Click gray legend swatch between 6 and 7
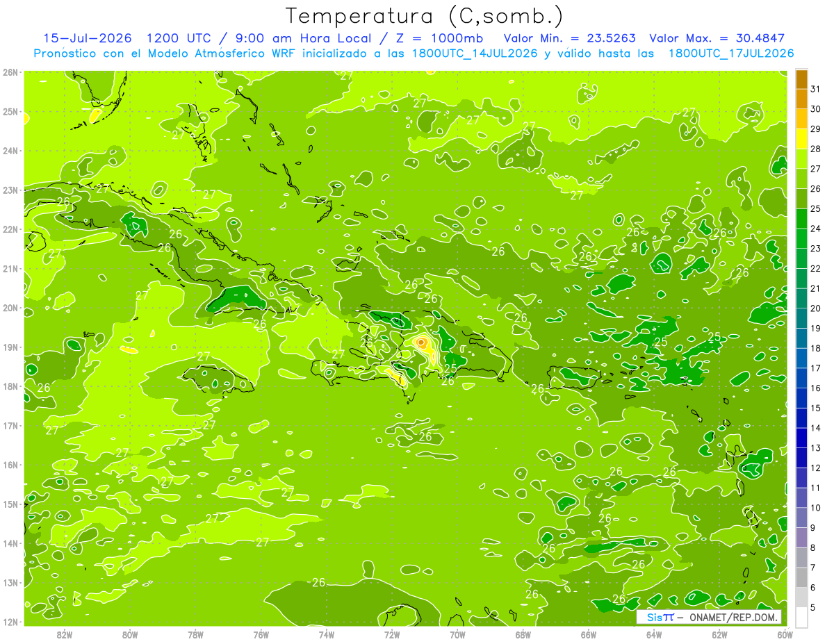The image size is (834, 644). tap(801, 577)
